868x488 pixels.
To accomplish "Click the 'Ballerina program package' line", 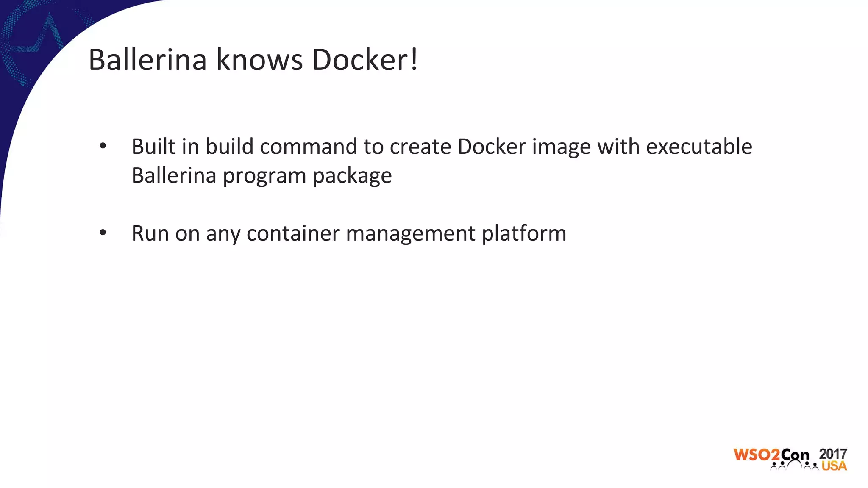I will (262, 175).
